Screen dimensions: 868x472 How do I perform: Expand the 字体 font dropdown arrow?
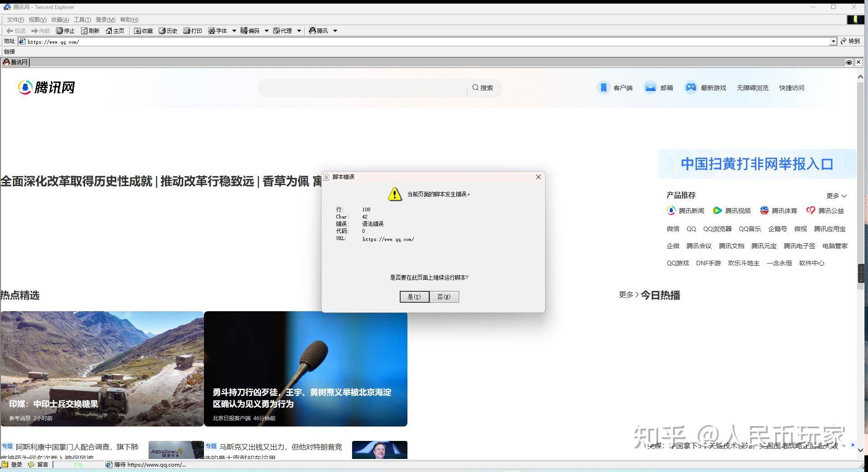[x=234, y=31]
